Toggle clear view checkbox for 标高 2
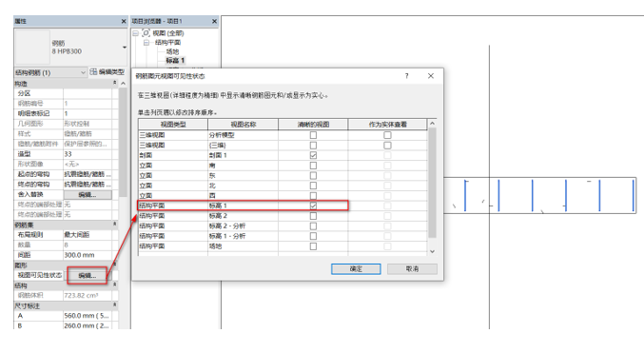 coord(313,216)
